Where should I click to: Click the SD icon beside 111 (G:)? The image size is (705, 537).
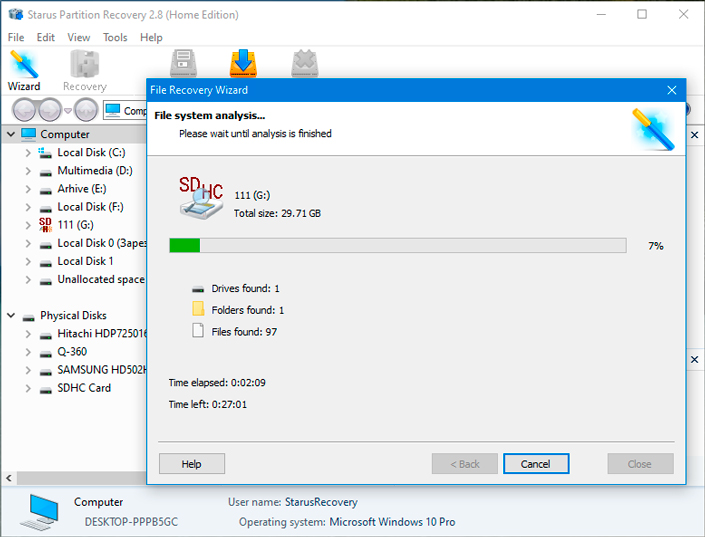click(x=45, y=224)
